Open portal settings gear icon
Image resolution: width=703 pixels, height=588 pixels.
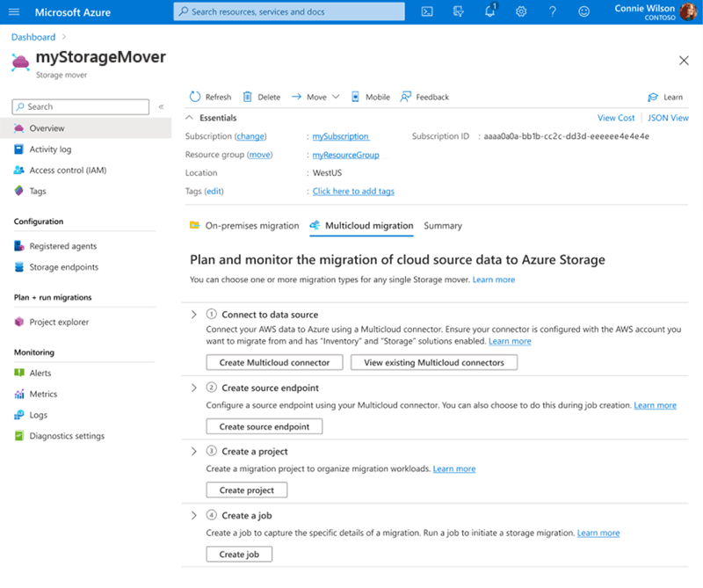tap(521, 11)
